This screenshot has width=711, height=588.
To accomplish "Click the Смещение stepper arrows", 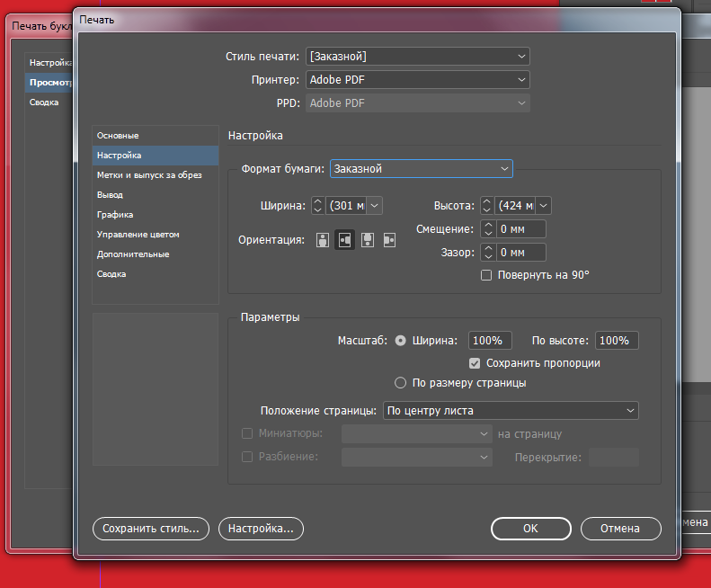I will [487, 229].
